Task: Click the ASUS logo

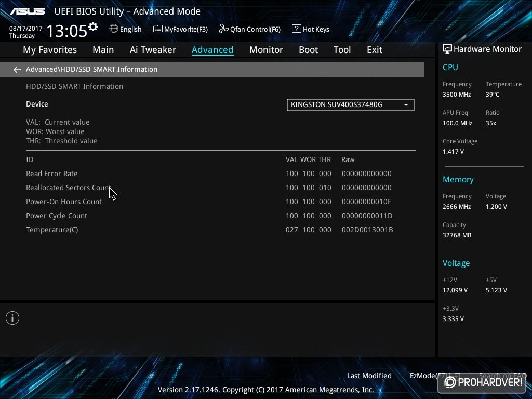Action: click(x=28, y=11)
